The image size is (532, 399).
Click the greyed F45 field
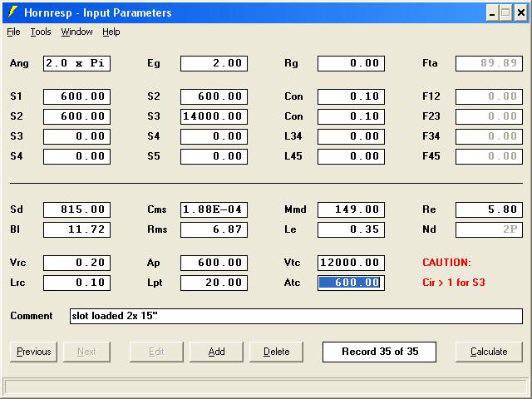pyautogui.click(x=489, y=156)
